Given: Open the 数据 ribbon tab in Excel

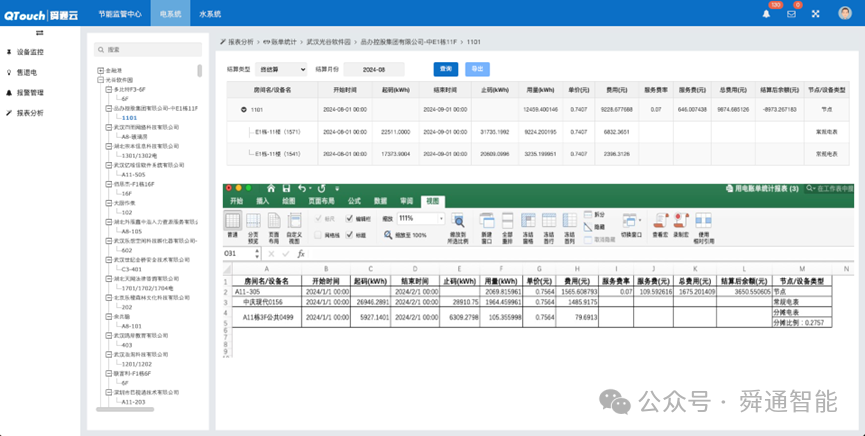Looking at the screenshot, I should (x=380, y=201).
